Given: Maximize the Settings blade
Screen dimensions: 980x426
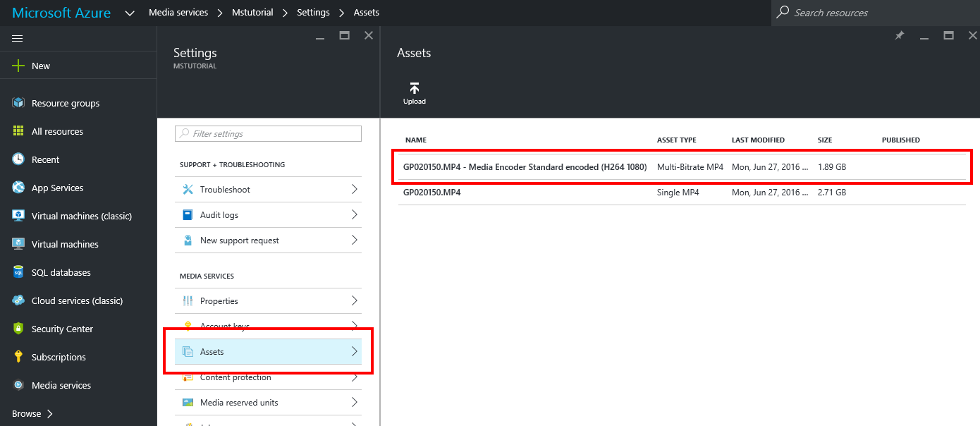Looking at the screenshot, I should (x=345, y=35).
